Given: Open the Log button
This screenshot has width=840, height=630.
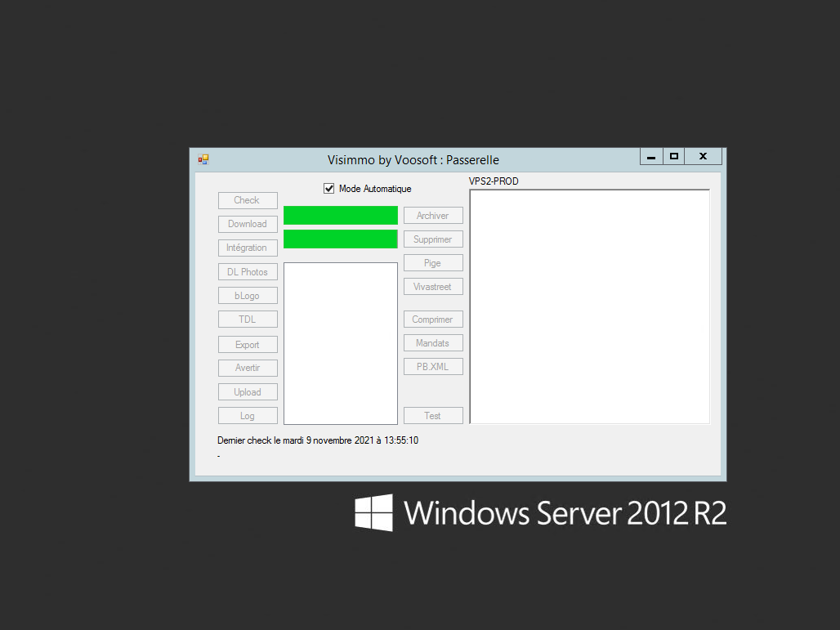Looking at the screenshot, I should (x=248, y=416).
